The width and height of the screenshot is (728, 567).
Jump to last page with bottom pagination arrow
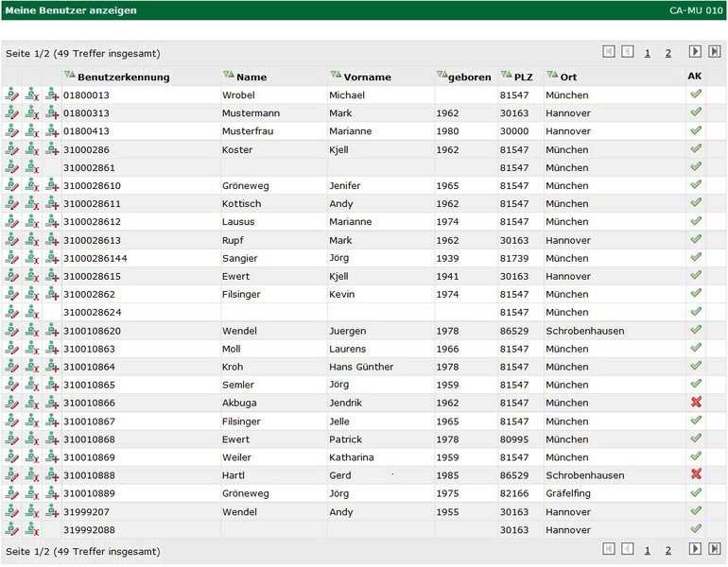pos(715,548)
